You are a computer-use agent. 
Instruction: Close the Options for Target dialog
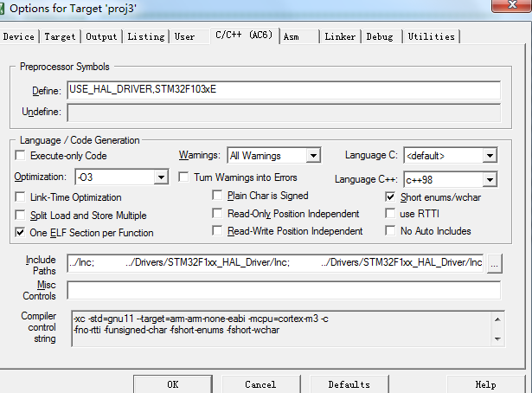[x=511, y=5]
